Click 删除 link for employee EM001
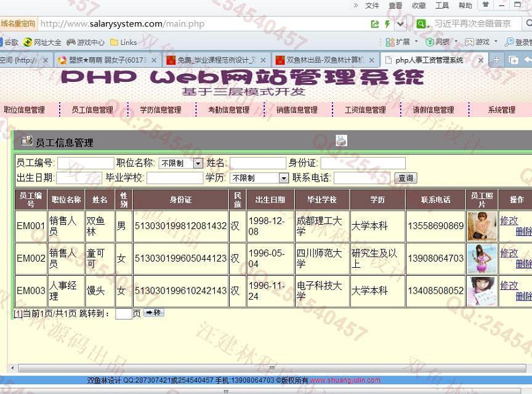Image resolution: width=532 pixels, height=394 pixels. click(523, 232)
